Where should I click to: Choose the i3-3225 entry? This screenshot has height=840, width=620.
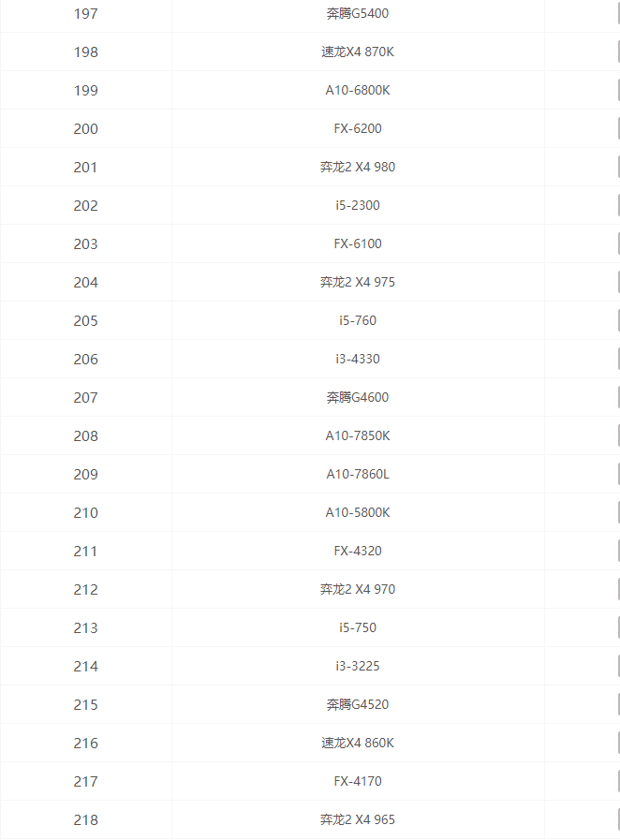358,667
